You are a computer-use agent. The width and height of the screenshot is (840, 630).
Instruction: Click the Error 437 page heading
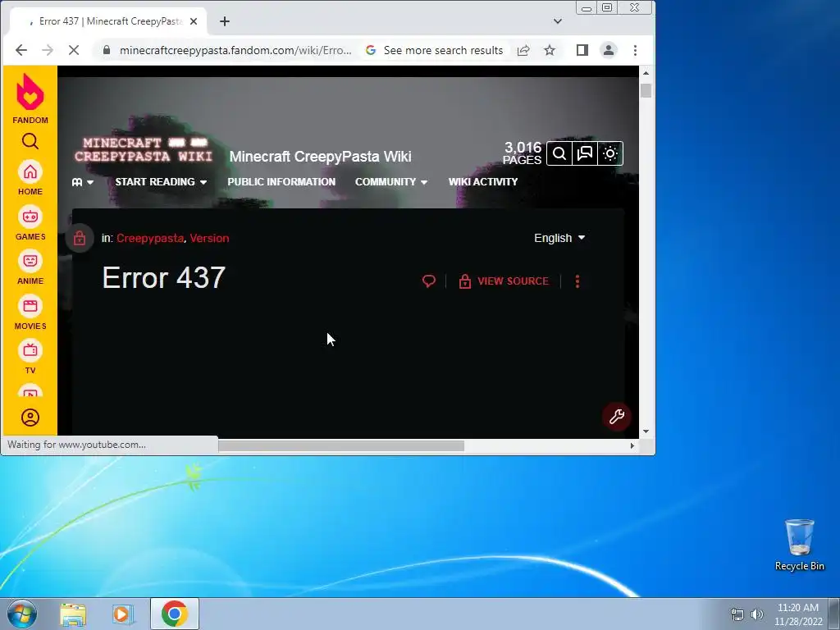[x=163, y=277]
